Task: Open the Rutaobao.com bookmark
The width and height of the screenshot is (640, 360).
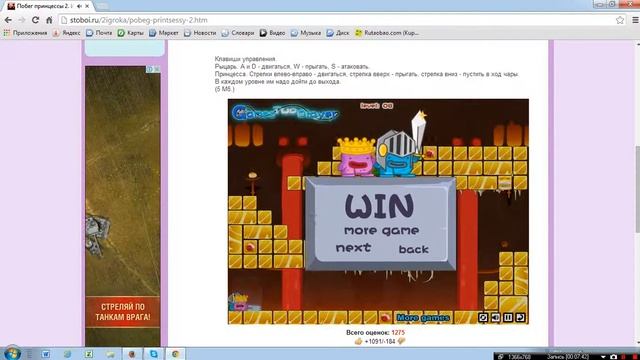Action: tap(387, 33)
